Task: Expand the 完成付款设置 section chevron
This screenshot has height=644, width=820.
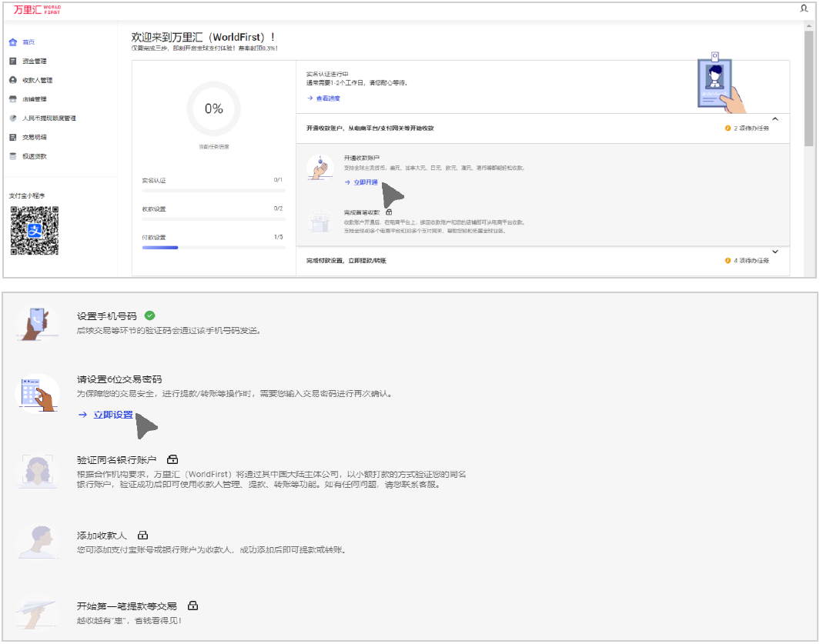Action: tap(775, 252)
